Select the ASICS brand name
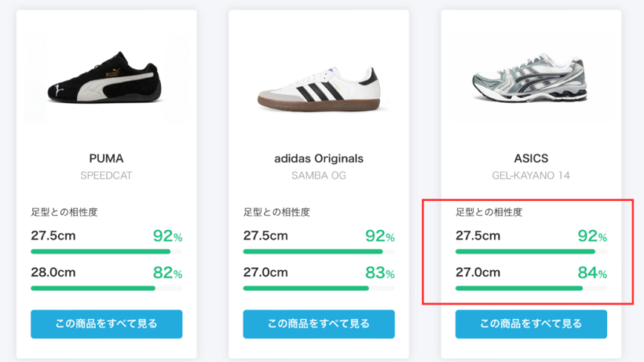The height and width of the screenshot is (362, 644). click(x=531, y=158)
